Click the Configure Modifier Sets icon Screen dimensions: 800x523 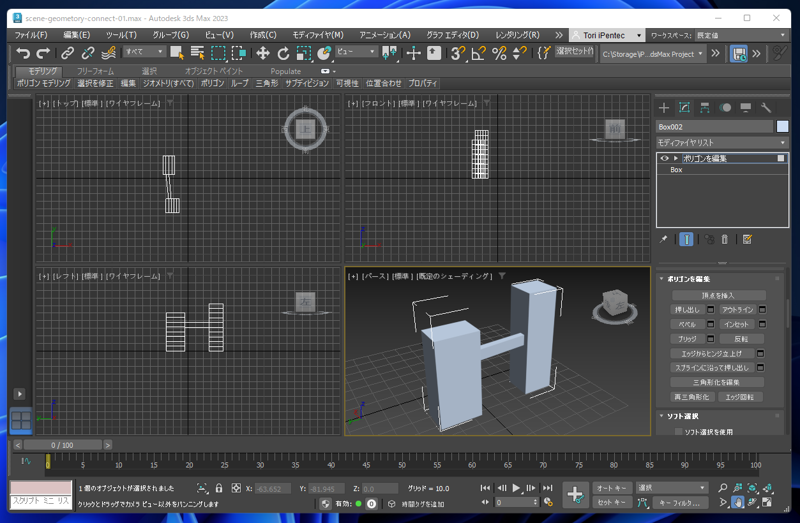(747, 239)
